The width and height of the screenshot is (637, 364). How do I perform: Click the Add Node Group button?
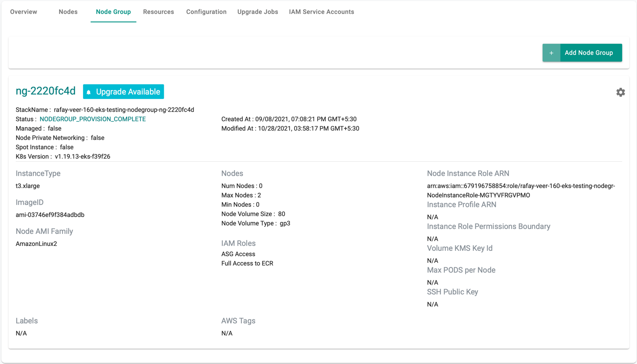click(x=582, y=53)
